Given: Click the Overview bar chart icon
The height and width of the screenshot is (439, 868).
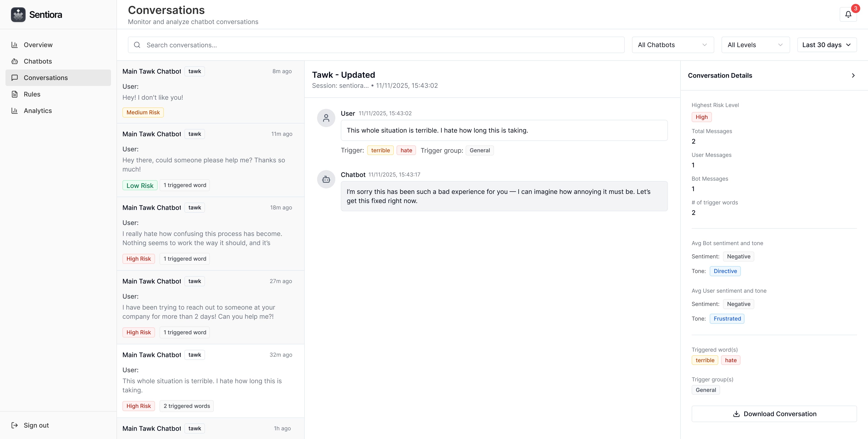Looking at the screenshot, I should pyautogui.click(x=14, y=45).
